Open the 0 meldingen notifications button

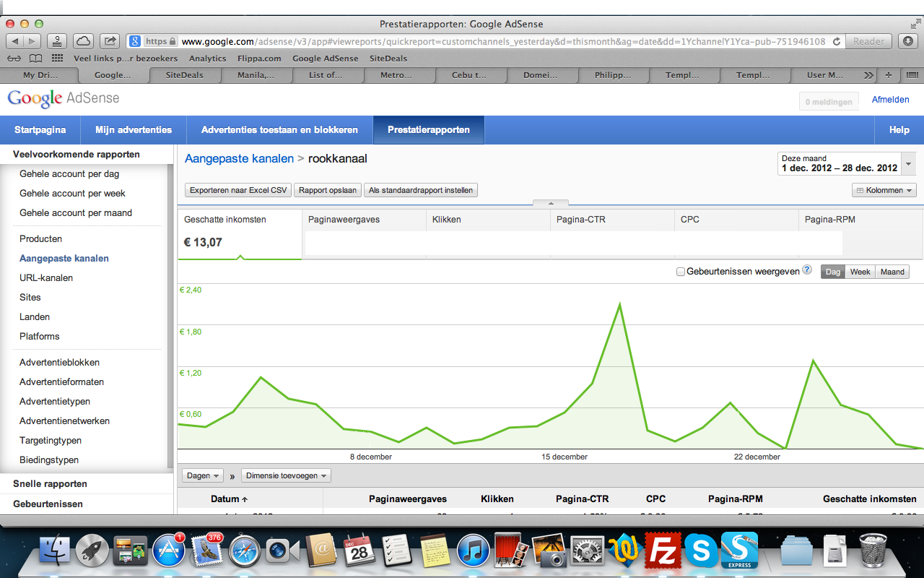pos(829,102)
